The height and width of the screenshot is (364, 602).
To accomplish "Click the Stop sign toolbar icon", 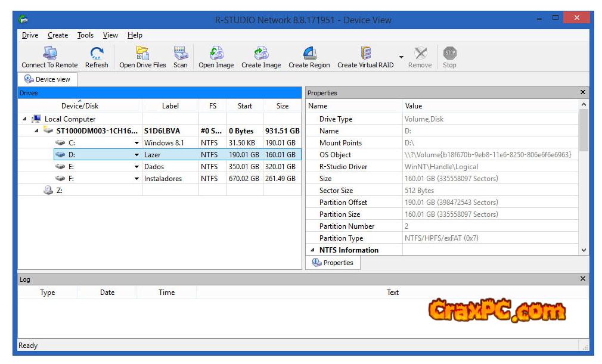I will point(449,53).
